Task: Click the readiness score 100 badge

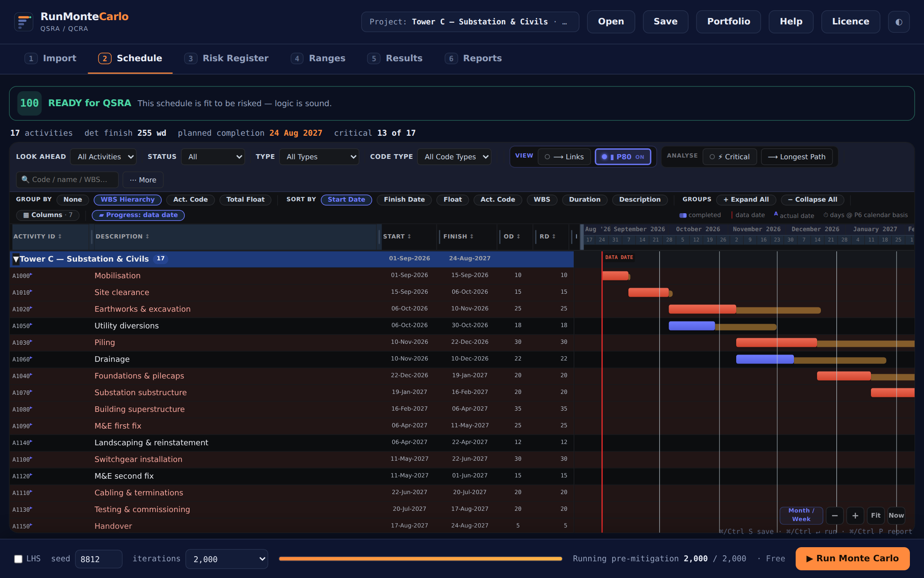Action: click(30, 103)
